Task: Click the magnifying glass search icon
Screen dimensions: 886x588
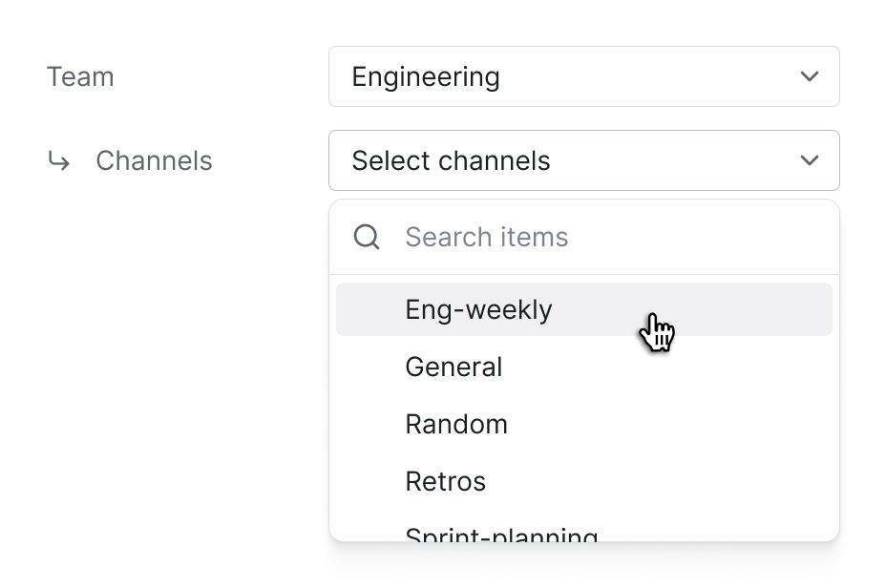Action: [367, 237]
